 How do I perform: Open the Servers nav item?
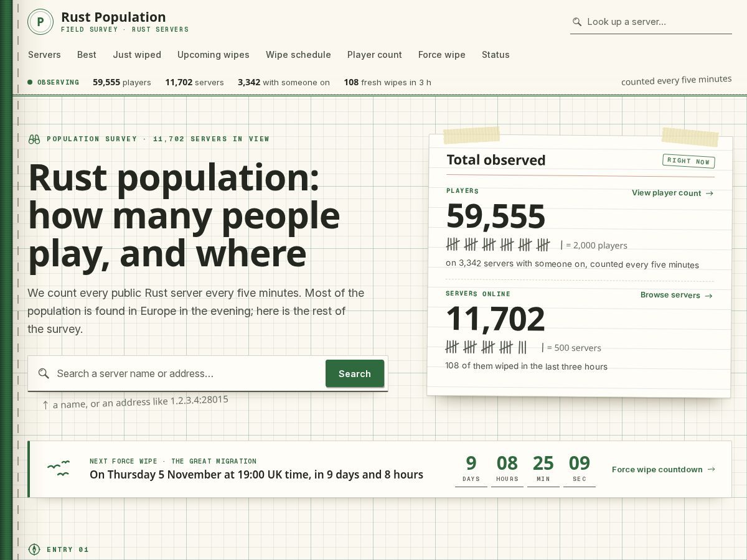(44, 55)
